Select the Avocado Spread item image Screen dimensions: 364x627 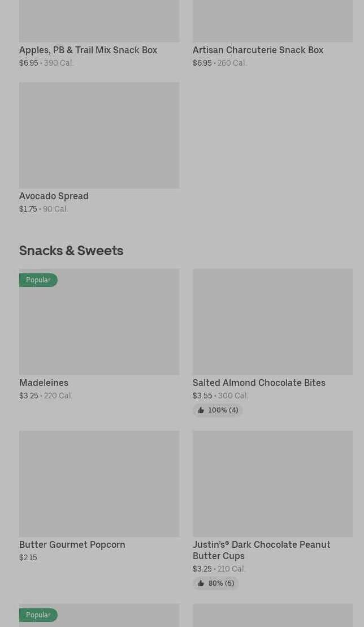click(99, 135)
